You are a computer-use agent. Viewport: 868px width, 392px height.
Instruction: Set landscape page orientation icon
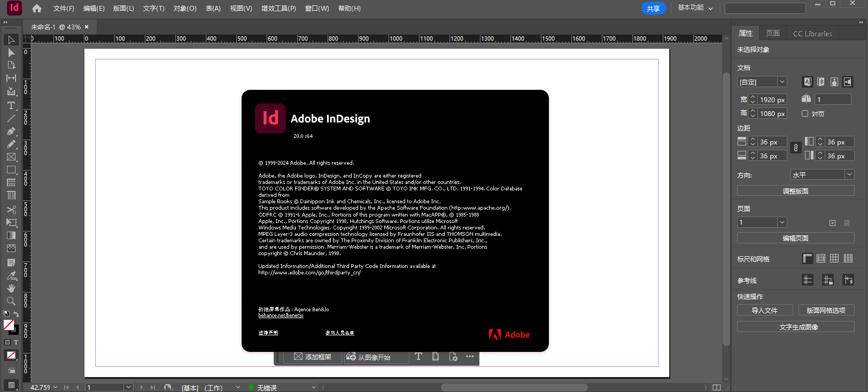[x=848, y=82]
